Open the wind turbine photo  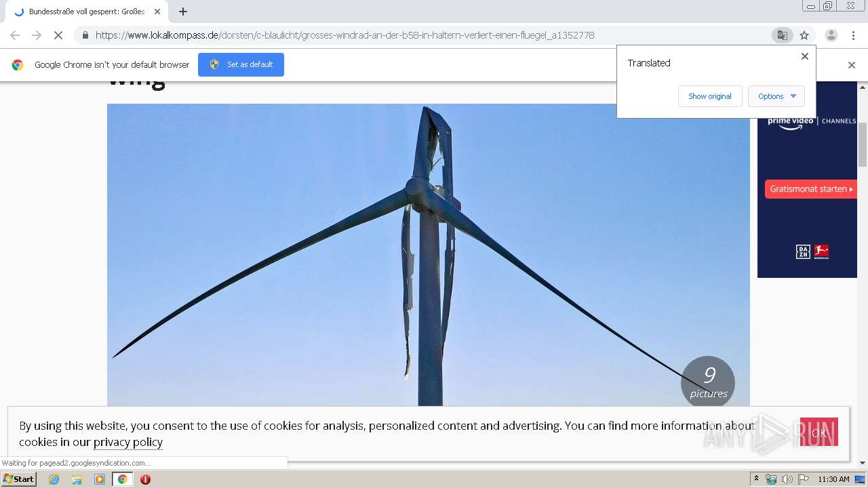tap(429, 255)
